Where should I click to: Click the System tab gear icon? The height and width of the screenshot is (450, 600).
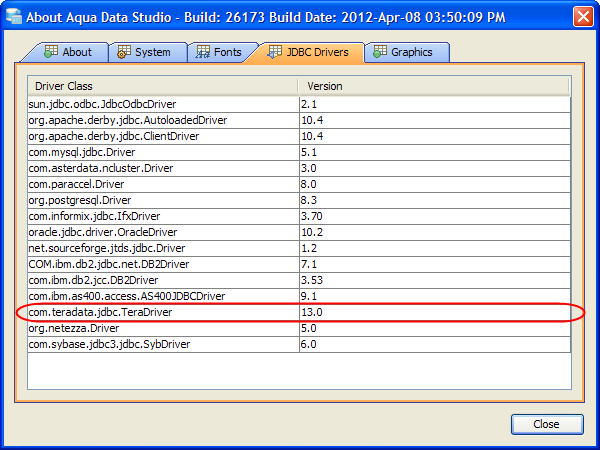[x=124, y=52]
